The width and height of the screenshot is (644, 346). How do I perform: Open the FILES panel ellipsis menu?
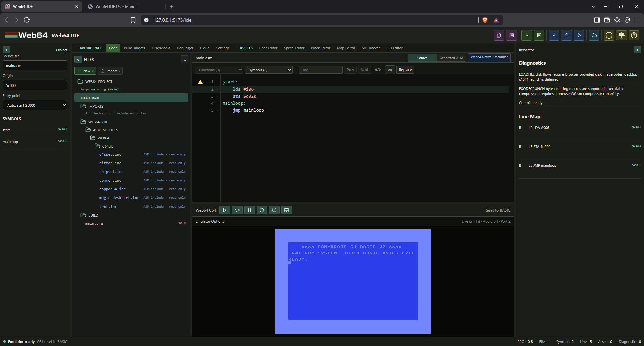[184, 60]
